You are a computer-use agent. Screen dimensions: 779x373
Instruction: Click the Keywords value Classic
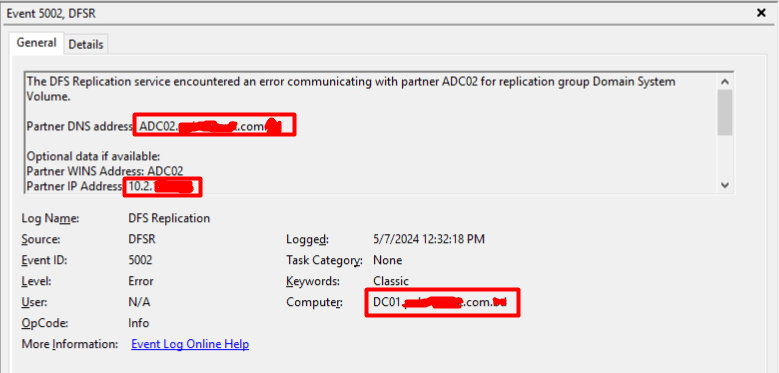click(390, 281)
